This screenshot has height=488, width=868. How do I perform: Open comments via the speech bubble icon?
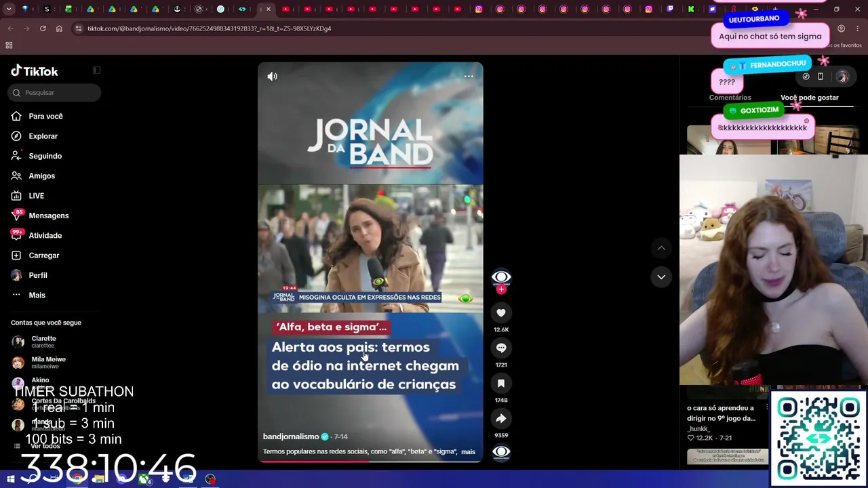tap(501, 348)
